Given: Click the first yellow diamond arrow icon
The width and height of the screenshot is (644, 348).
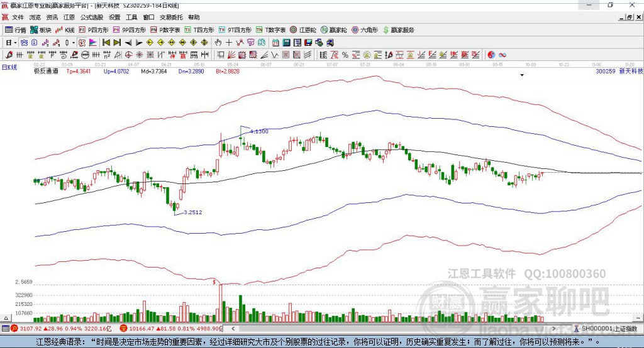Looking at the screenshot, I should click(150, 43).
